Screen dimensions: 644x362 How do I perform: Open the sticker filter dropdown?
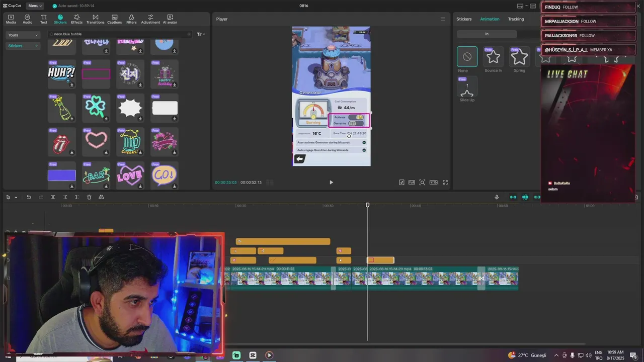[x=201, y=34]
